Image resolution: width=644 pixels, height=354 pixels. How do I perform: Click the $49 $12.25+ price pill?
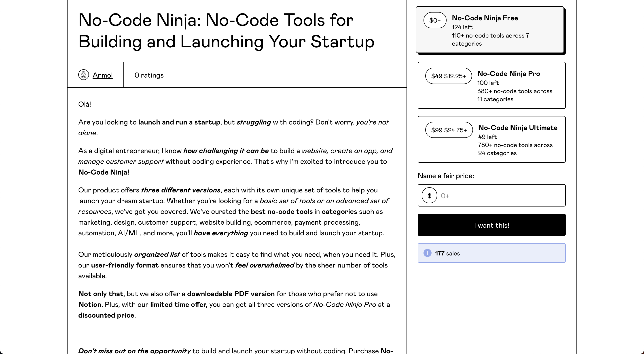(449, 76)
